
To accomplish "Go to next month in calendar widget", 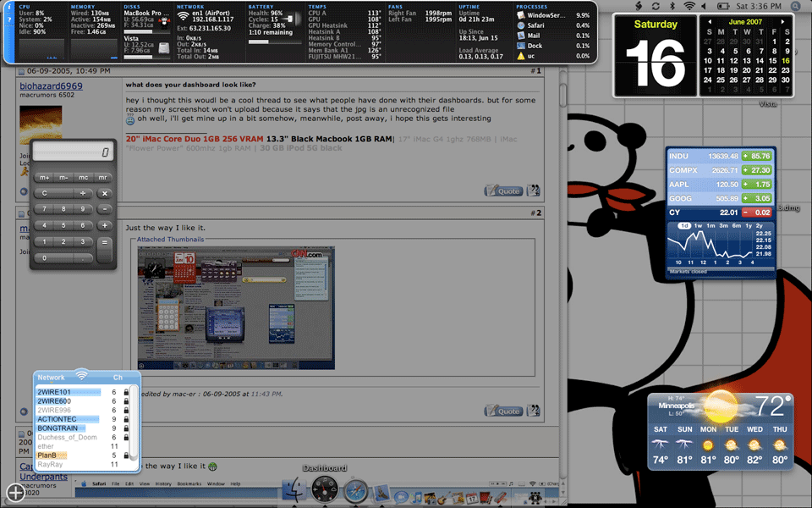I will coord(782,22).
